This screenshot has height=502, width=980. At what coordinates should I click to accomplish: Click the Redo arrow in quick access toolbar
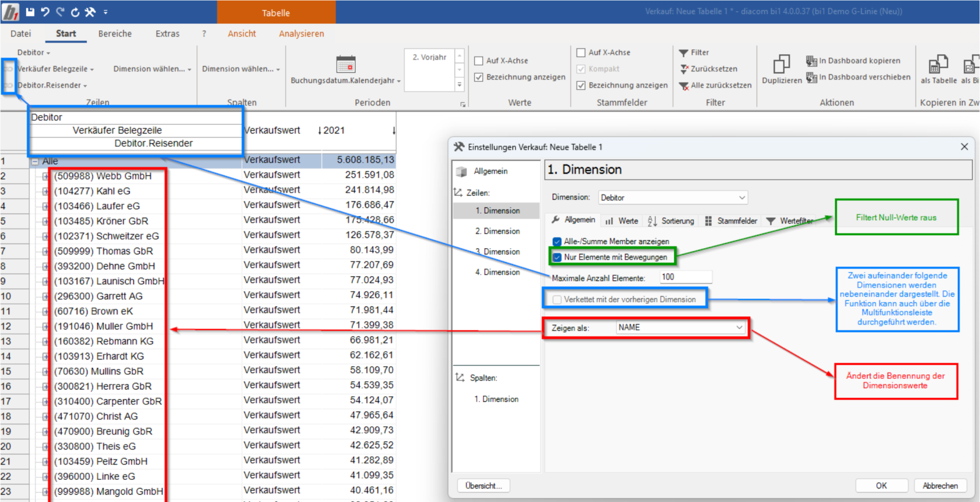pyautogui.click(x=60, y=12)
